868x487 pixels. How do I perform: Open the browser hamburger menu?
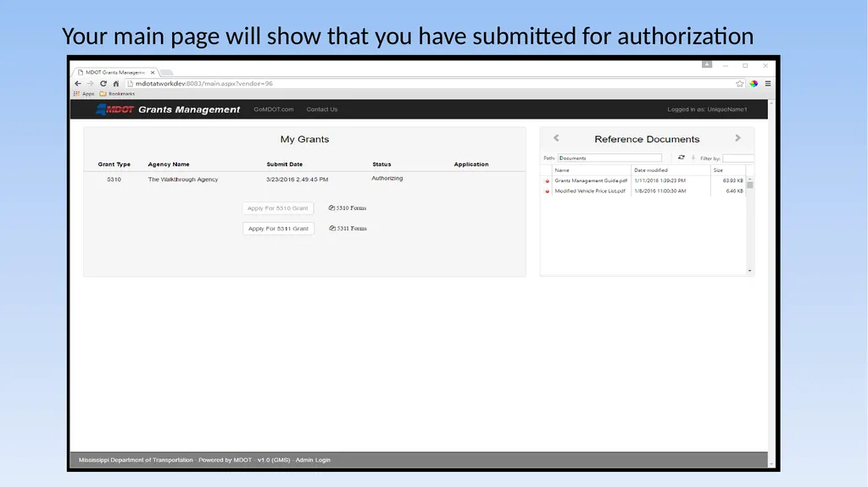tap(768, 84)
